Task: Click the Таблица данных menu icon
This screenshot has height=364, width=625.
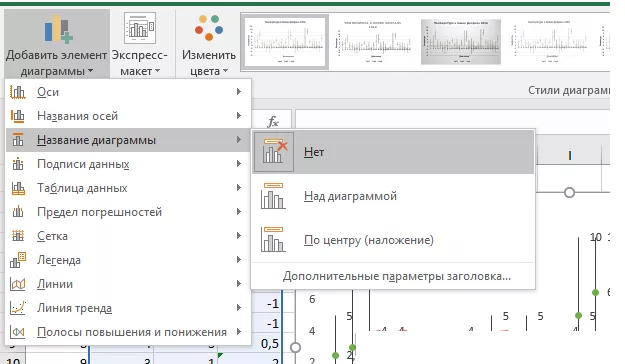Action: (18, 188)
